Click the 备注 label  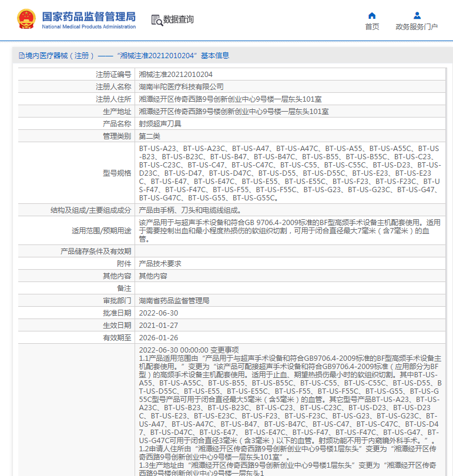coord(124,289)
